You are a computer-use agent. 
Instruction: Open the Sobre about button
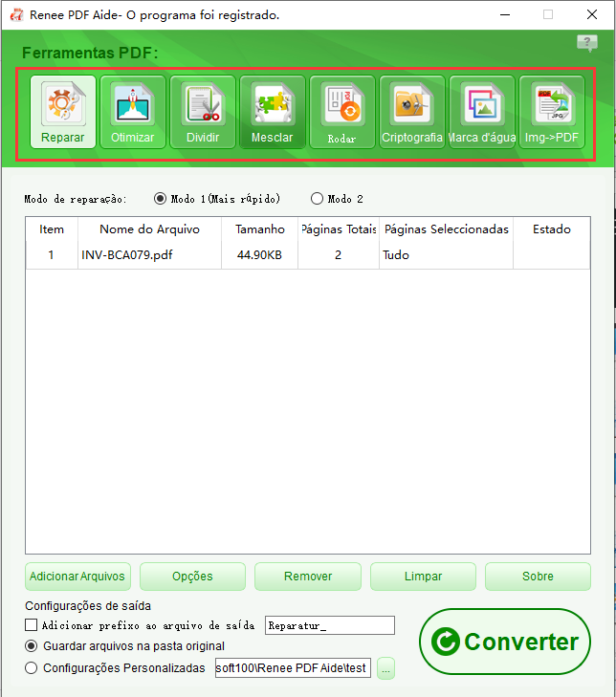[538, 577]
